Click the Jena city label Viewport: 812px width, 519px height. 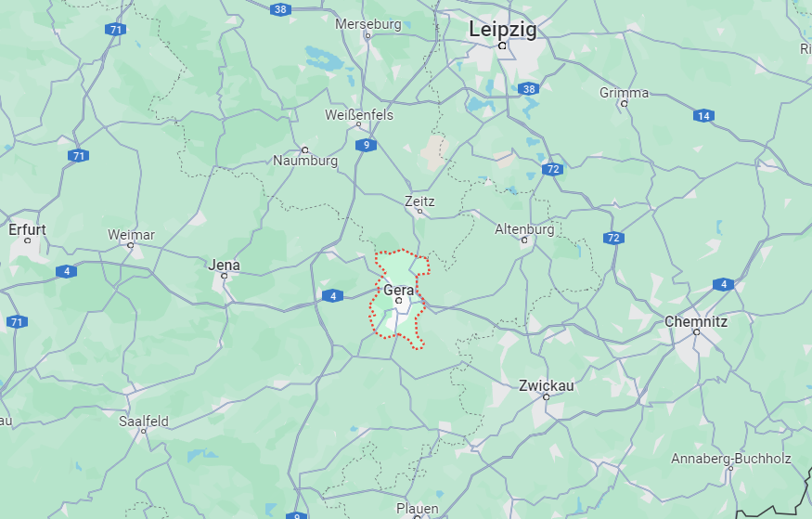pyautogui.click(x=225, y=266)
